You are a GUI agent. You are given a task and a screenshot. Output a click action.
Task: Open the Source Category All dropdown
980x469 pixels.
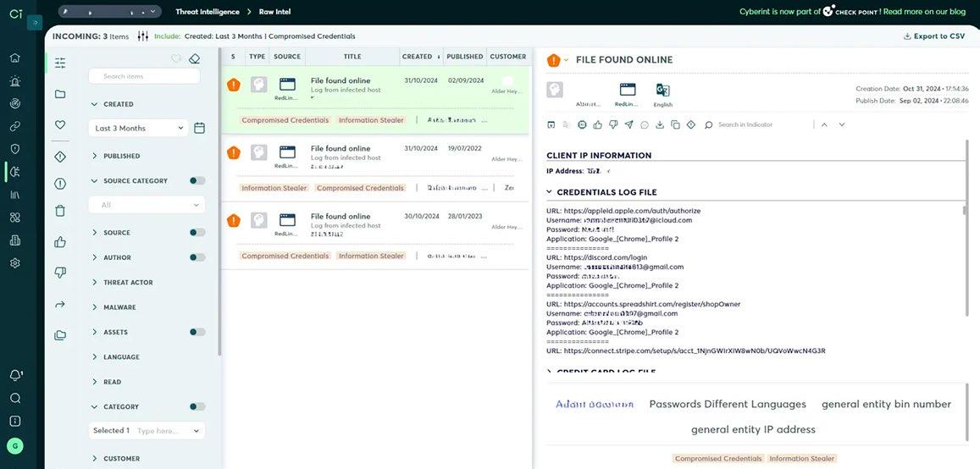coord(147,205)
